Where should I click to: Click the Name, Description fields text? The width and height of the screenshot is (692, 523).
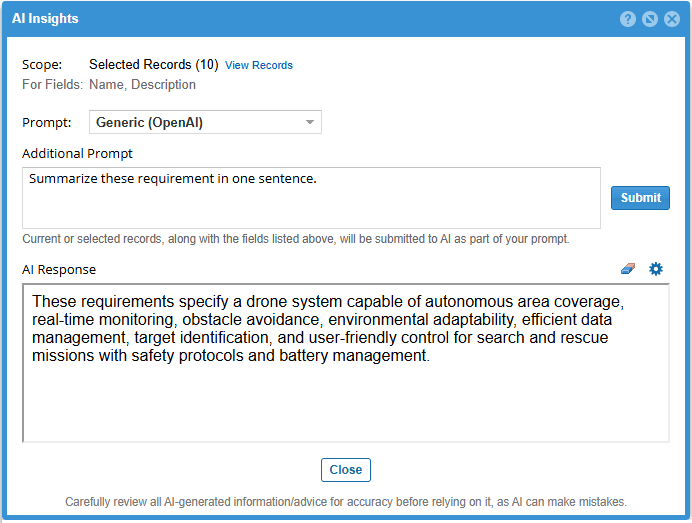click(x=142, y=85)
